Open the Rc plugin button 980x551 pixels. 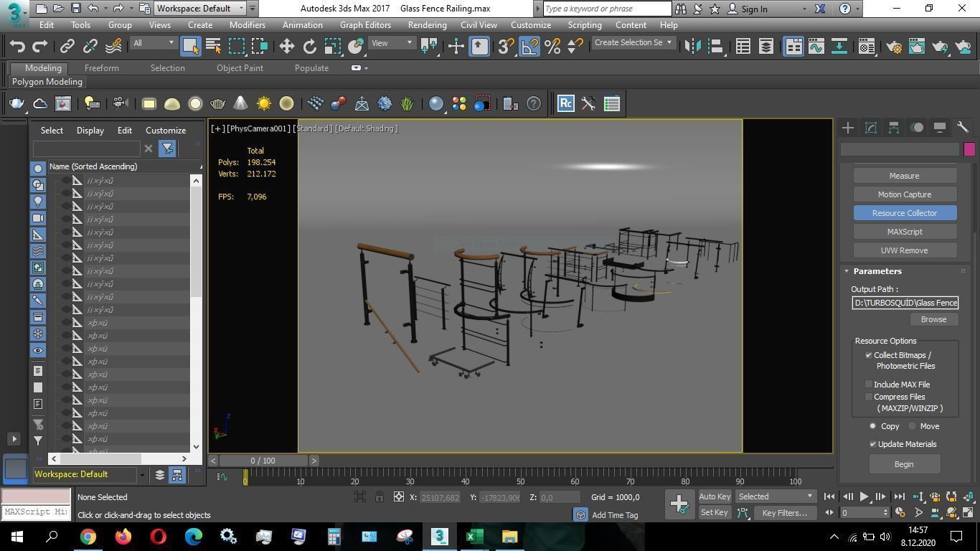click(565, 104)
